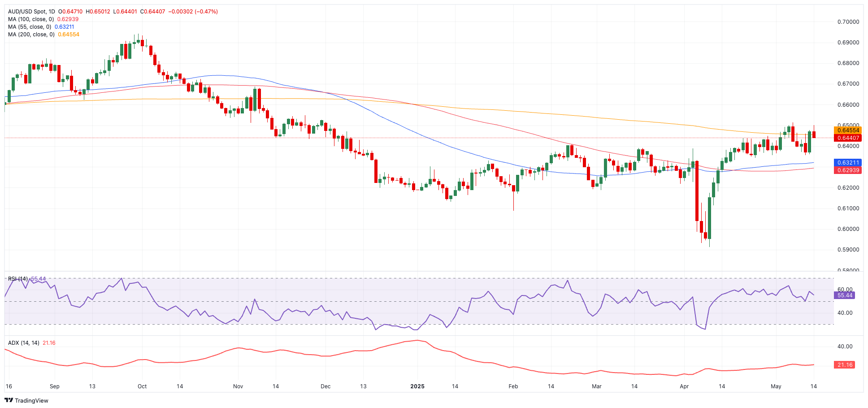
Task: Click the 0.70000 price axis label
Action: click(x=848, y=22)
